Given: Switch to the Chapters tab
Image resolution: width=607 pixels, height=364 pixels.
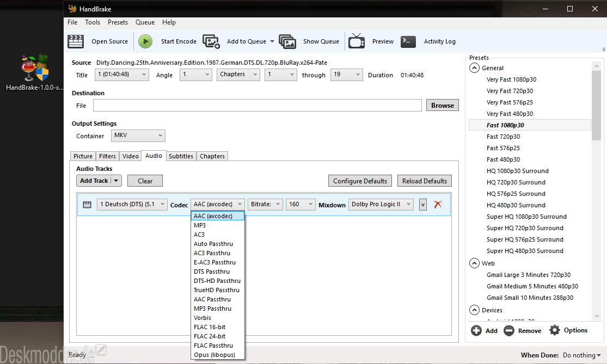Looking at the screenshot, I should click(x=212, y=156).
